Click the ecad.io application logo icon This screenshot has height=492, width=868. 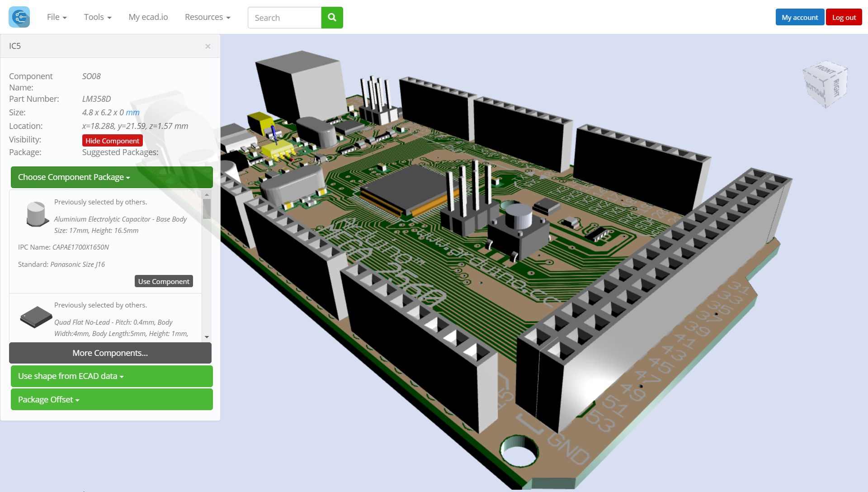19,17
